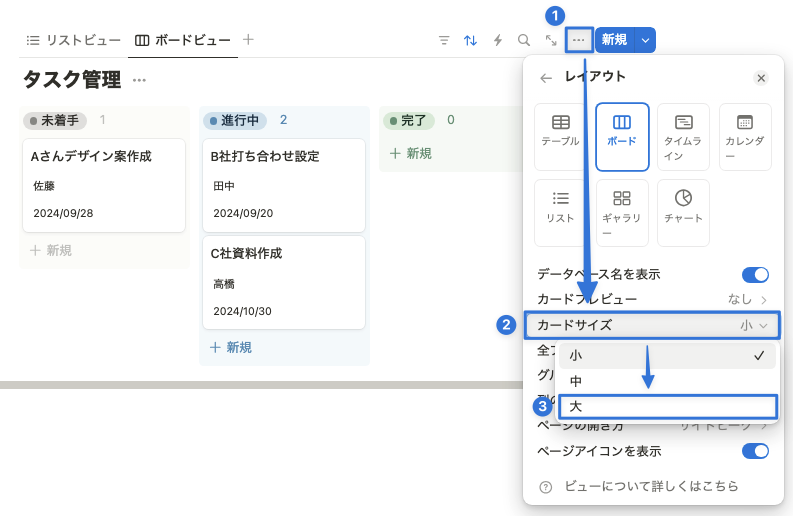
Task: Switch to the ボードビュー tab
Action: [x=183, y=40]
